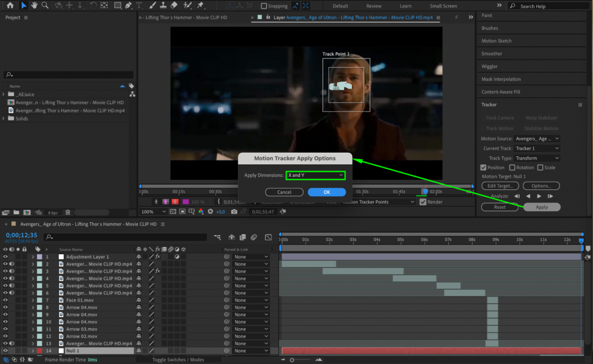The width and height of the screenshot is (593, 364).
Task: Open the Track Type dropdown
Action: point(537,158)
